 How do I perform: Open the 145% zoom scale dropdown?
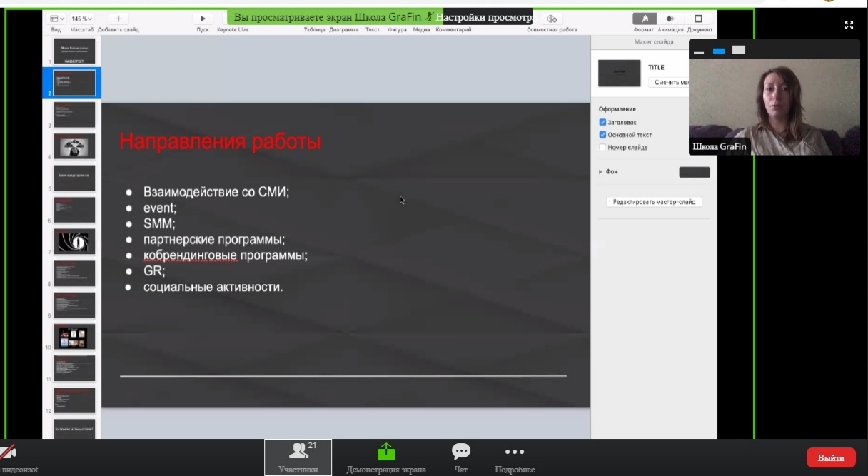coord(81,19)
